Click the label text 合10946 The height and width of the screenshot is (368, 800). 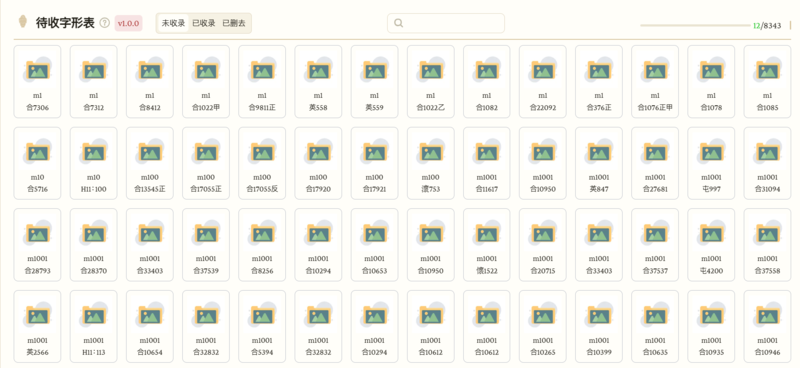[767, 352]
